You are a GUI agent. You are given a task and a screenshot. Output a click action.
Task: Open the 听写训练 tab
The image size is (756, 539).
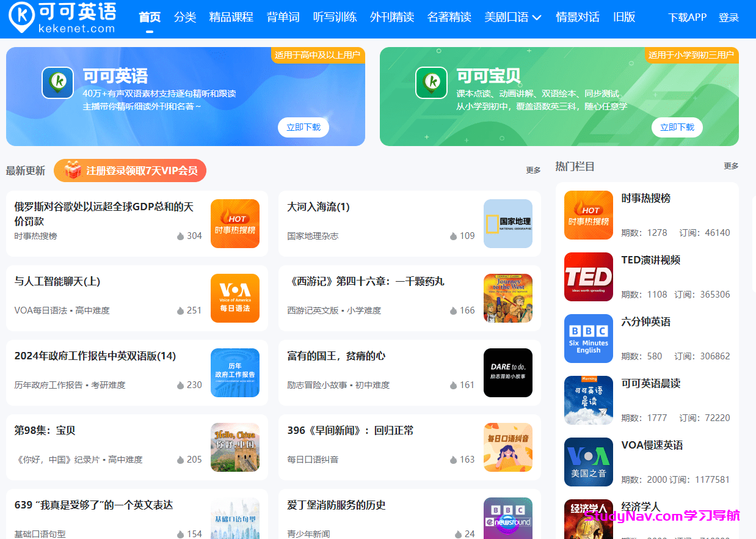[x=335, y=17]
